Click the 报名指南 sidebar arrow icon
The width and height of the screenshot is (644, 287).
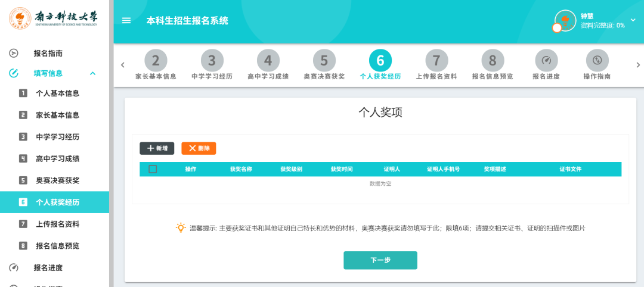[x=14, y=53]
